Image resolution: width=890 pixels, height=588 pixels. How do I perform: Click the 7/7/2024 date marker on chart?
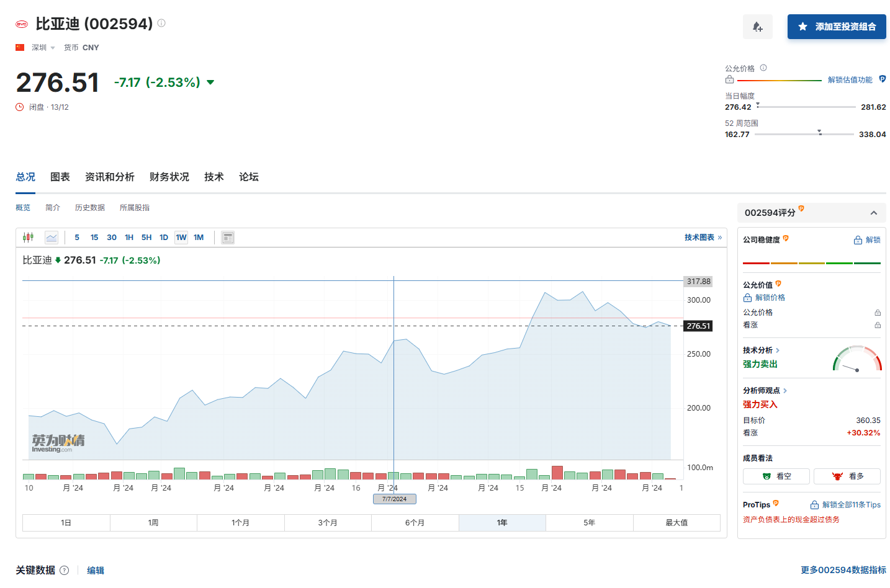click(x=395, y=499)
